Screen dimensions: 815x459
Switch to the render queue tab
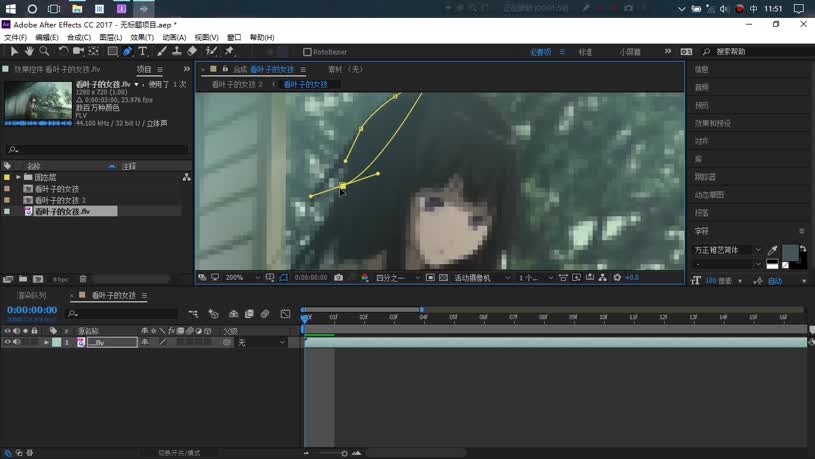pos(32,295)
